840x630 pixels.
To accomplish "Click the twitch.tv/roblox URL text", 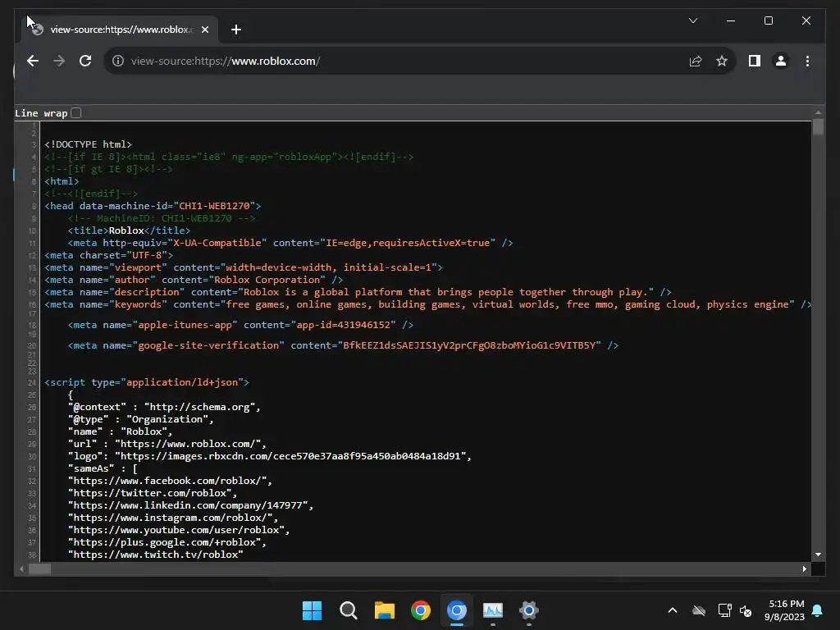I will (x=155, y=555).
